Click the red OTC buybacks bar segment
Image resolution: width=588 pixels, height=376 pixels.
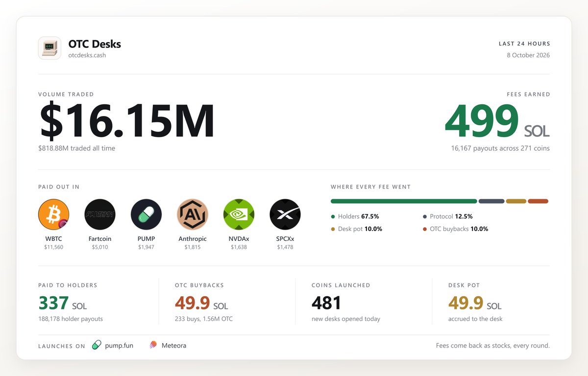pyautogui.click(x=538, y=201)
